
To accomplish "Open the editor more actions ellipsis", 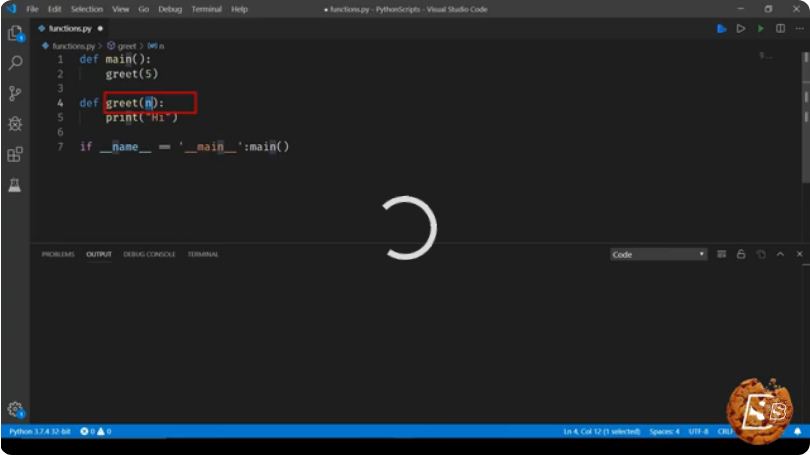I will click(x=800, y=28).
